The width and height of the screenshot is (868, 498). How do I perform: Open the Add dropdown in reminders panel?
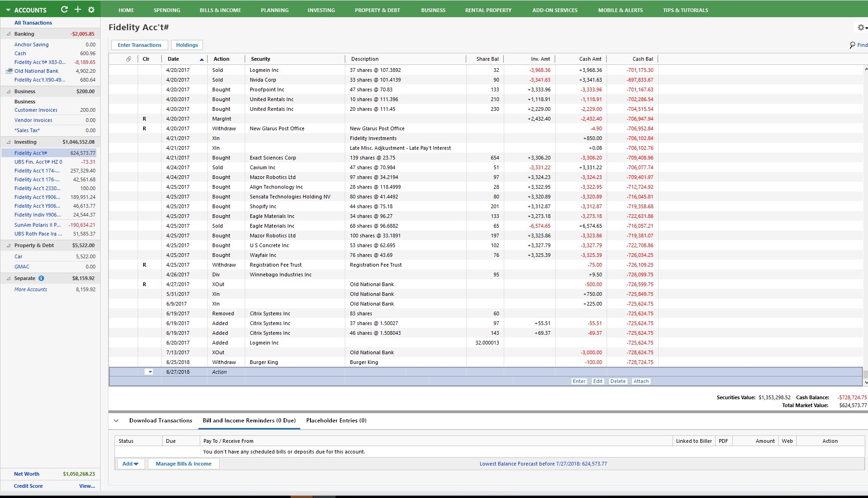(130, 464)
